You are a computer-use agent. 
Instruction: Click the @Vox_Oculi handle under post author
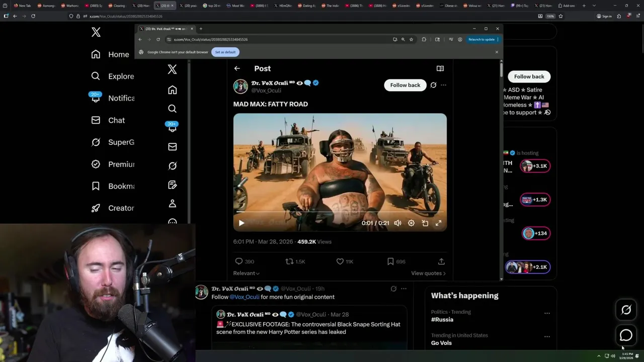click(x=267, y=90)
